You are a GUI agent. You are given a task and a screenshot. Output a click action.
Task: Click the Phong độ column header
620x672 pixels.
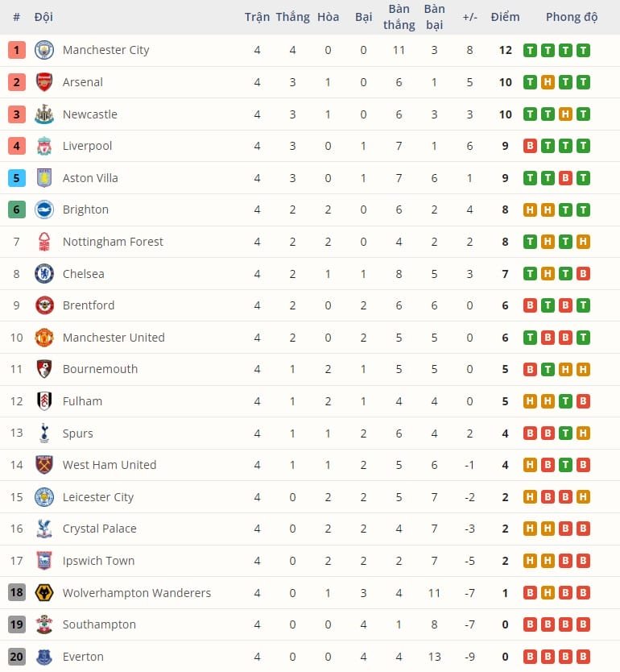pos(572,16)
